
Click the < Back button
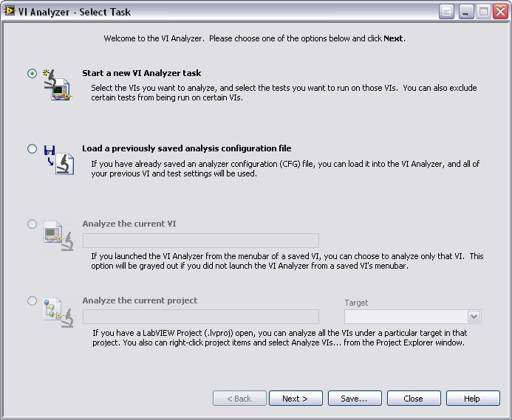[x=239, y=399]
